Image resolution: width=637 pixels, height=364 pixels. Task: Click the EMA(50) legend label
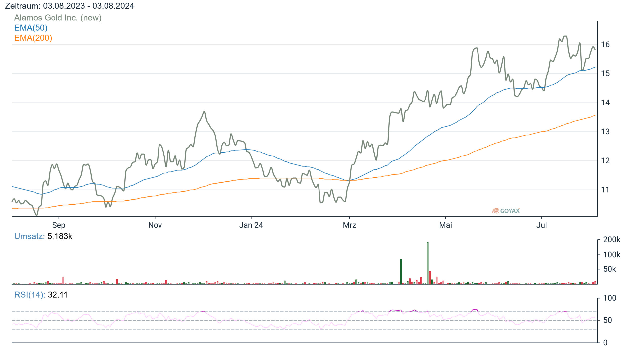(x=31, y=28)
